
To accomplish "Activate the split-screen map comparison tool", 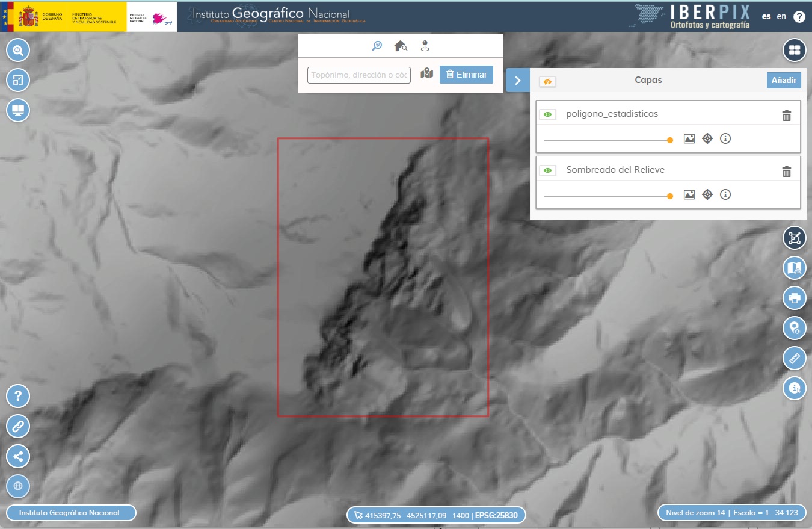I will pos(18,110).
